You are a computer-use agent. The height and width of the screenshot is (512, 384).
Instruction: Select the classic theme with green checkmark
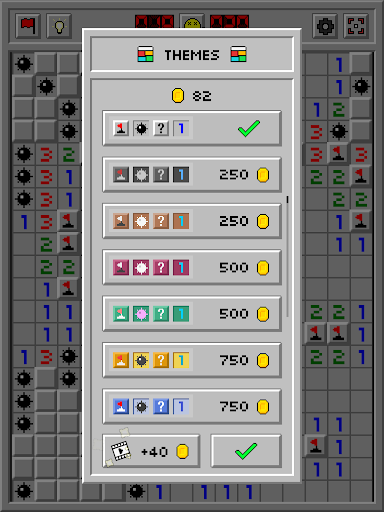point(192,128)
